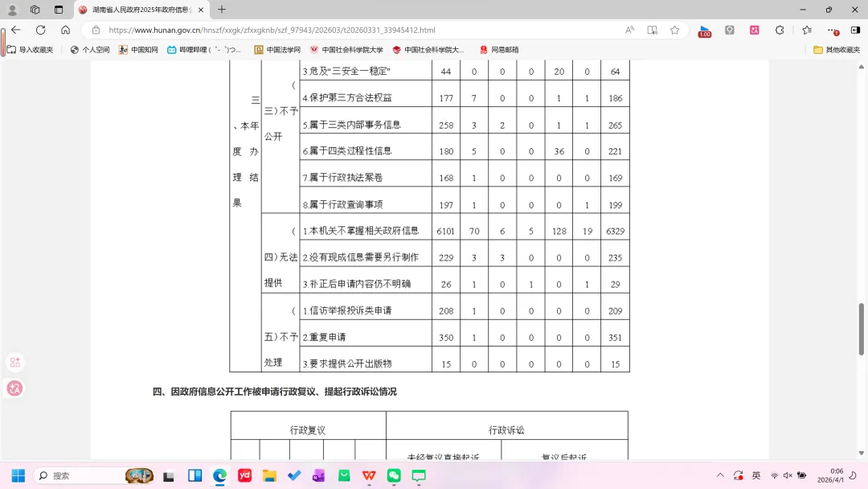Add this page to favorites star
The width and height of the screenshot is (868, 489).
674,30
